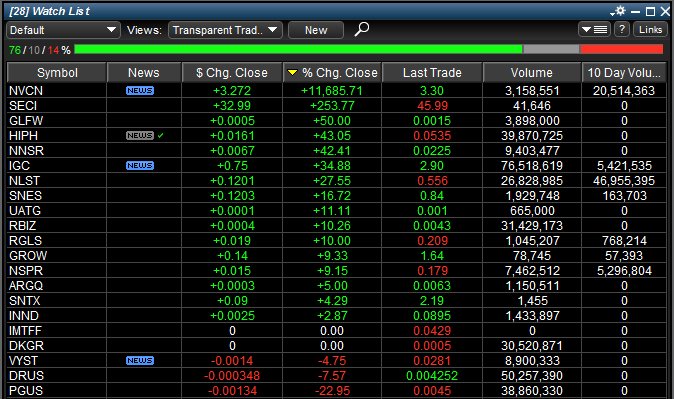Select the GROW symbol
The width and height of the screenshot is (674, 399).
[x=28, y=256]
